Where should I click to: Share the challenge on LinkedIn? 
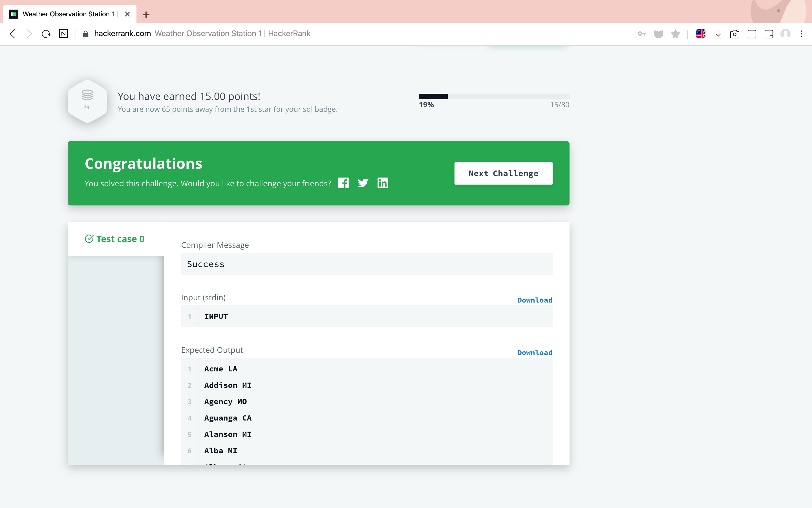coord(383,183)
